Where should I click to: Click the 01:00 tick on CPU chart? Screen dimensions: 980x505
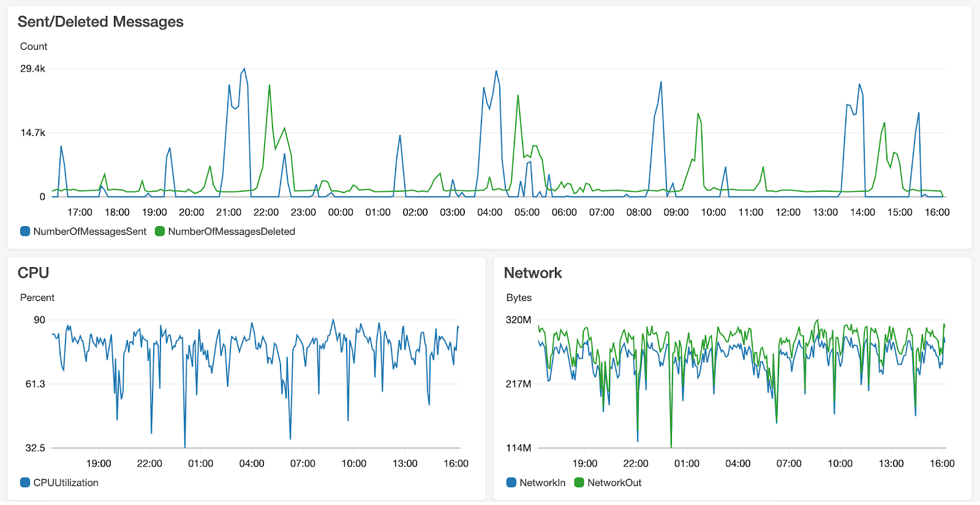click(x=200, y=463)
